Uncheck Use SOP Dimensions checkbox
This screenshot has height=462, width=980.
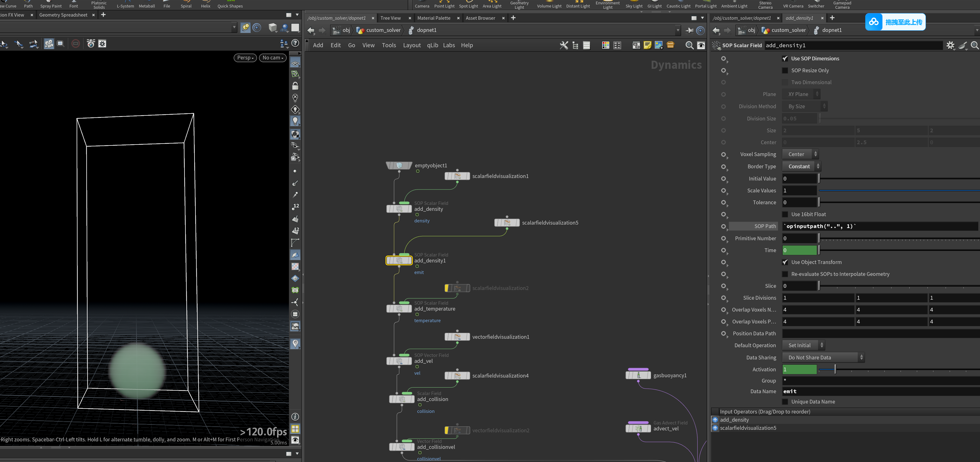[x=785, y=58]
